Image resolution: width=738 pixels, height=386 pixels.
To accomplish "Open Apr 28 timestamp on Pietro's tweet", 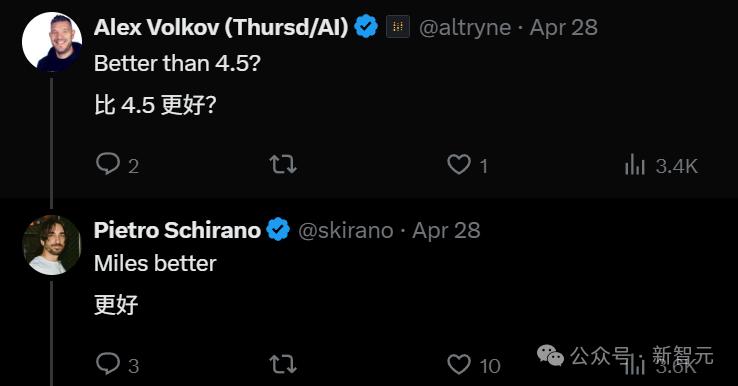I will (x=446, y=231).
